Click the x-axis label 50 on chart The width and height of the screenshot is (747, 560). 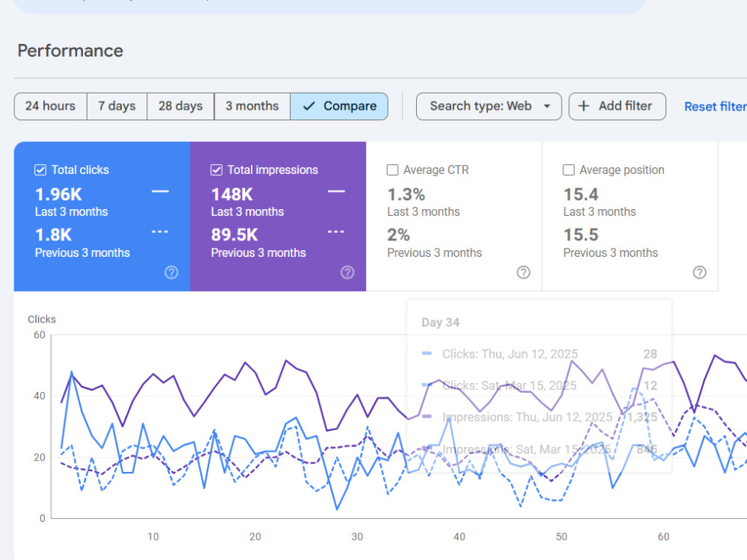(x=562, y=537)
